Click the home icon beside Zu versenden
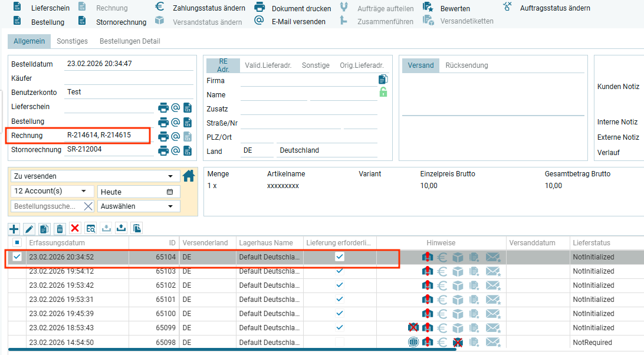The width and height of the screenshot is (644, 355). click(189, 176)
